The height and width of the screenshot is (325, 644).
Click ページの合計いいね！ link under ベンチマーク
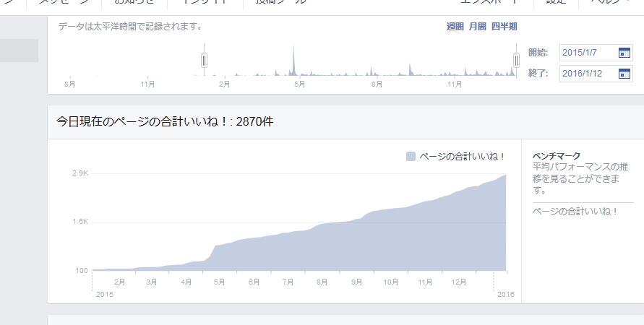(575, 212)
